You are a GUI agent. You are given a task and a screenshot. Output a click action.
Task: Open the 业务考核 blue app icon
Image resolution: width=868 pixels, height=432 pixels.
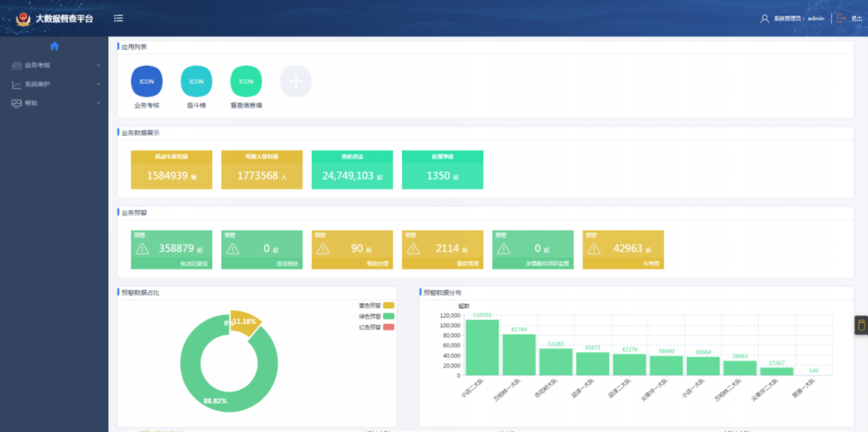(x=146, y=81)
